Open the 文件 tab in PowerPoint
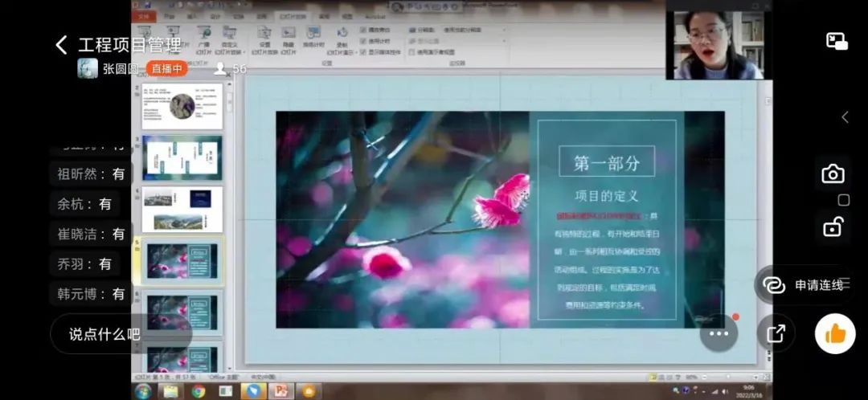Screen dimensions: 868x400 coord(144,16)
